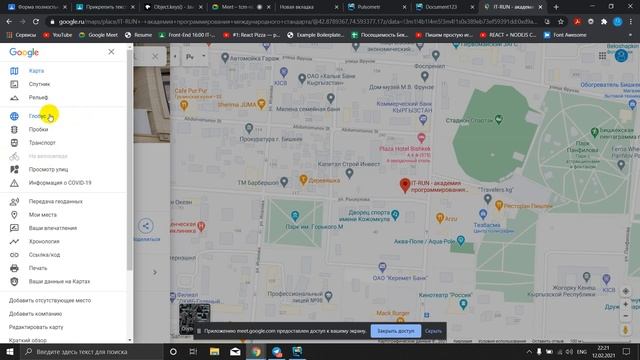
Task: Open the YouTube bookmark
Action: pos(58,35)
